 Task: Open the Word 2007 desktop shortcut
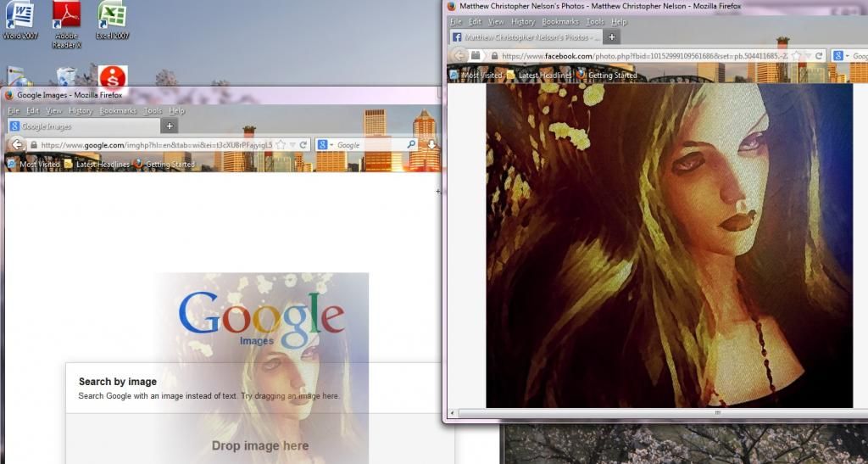20,20
